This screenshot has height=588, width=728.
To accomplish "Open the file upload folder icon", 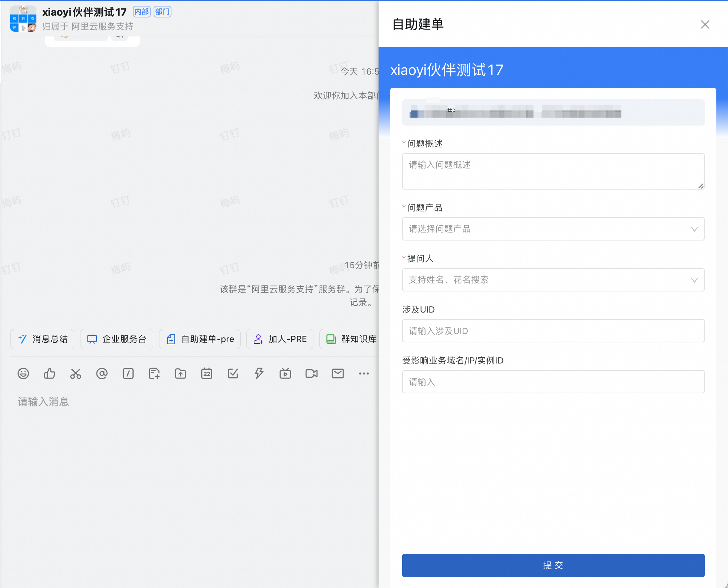I will click(x=181, y=373).
